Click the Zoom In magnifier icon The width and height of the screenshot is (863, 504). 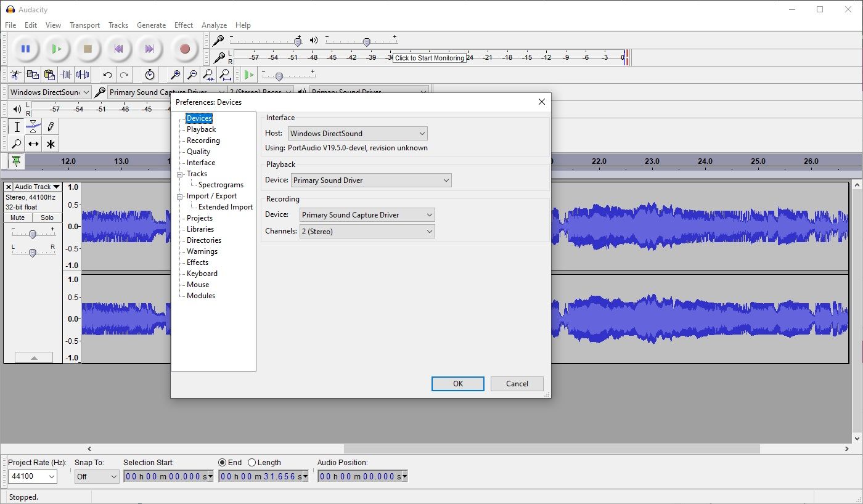coord(176,75)
